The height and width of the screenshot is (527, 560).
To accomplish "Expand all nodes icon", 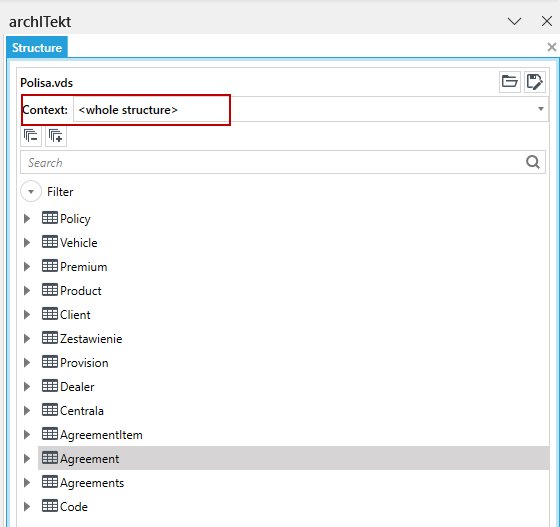I will 56,136.
